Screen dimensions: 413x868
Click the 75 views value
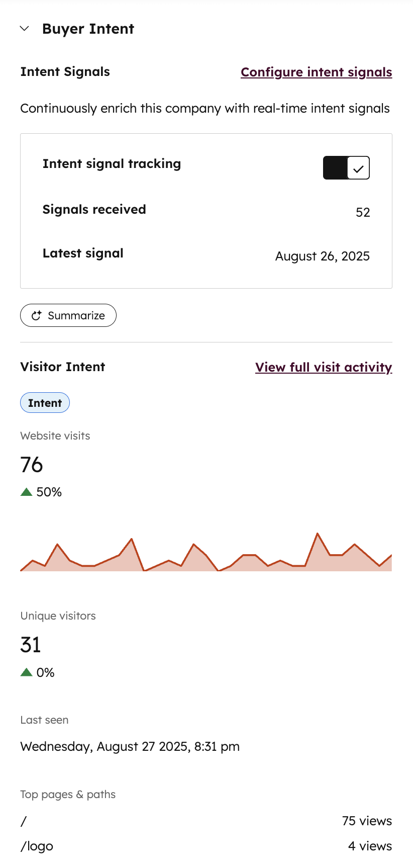pos(367,821)
